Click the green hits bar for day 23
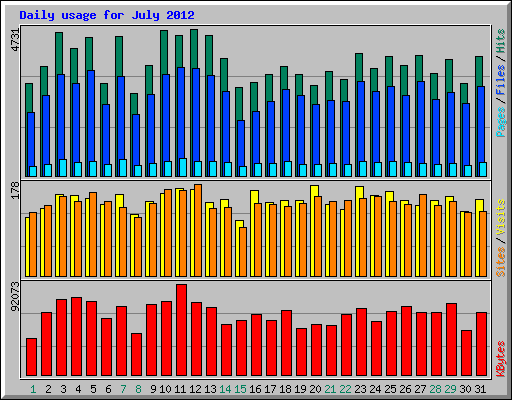Image resolution: width=512 pixels, height=400 pixels. [359, 67]
